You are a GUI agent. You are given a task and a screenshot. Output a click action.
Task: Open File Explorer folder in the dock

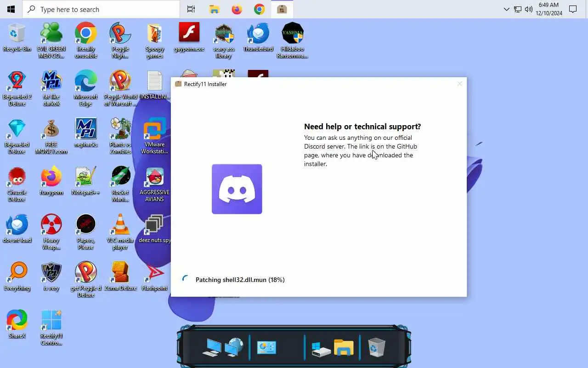click(344, 348)
